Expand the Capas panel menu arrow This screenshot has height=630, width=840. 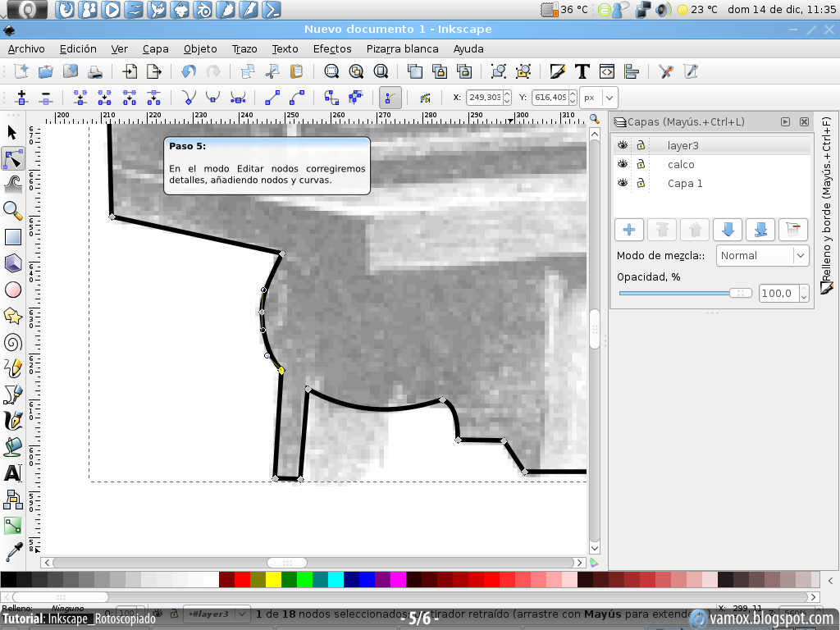coord(785,121)
